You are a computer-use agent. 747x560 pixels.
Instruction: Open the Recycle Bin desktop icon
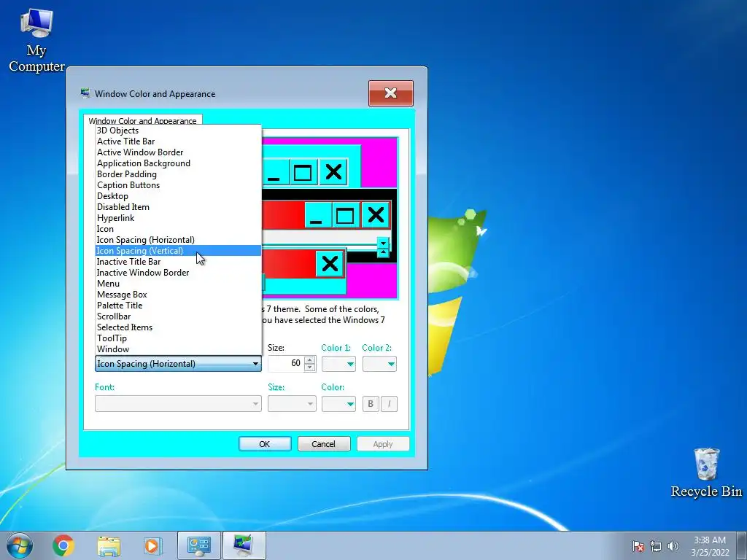706,472
